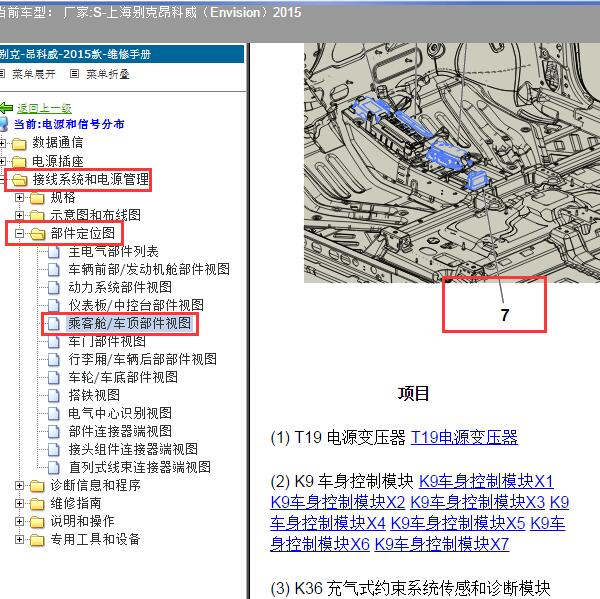Image resolution: width=600 pixels, height=599 pixels.
Task: Click the green back arrow icon
Action: click(x=6, y=109)
